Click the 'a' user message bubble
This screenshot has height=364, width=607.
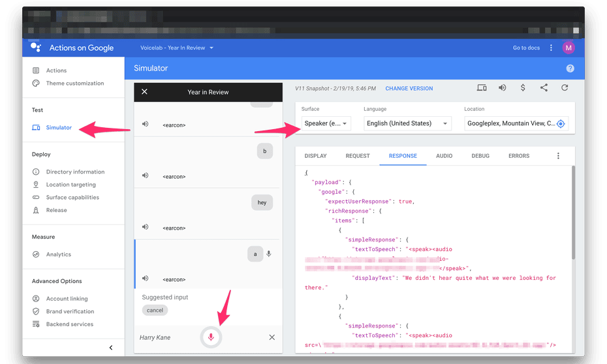tap(255, 254)
